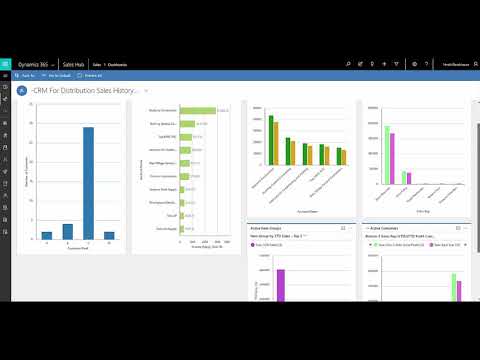Click the dashboard vertical scrollbar
Screen dimensions: 480x360
[x=478, y=188]
